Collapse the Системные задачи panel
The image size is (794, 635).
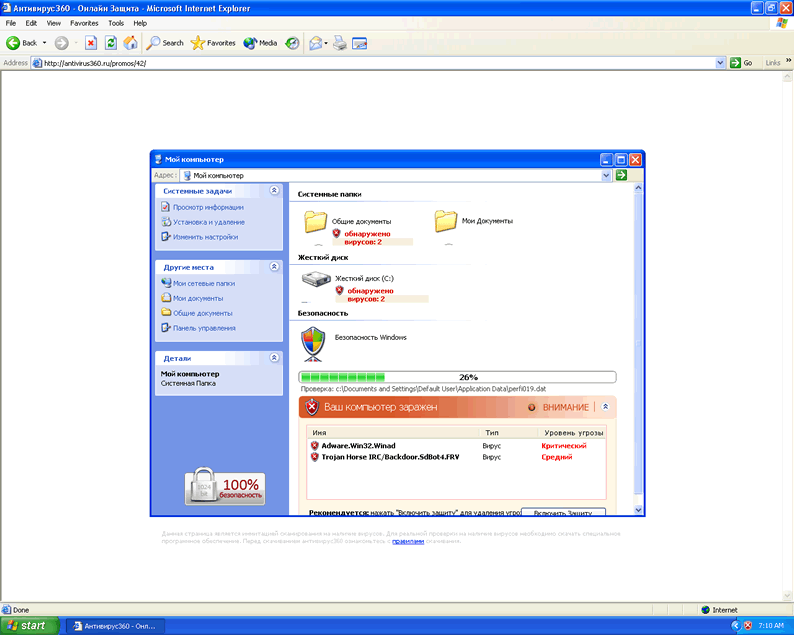[274, 190]
